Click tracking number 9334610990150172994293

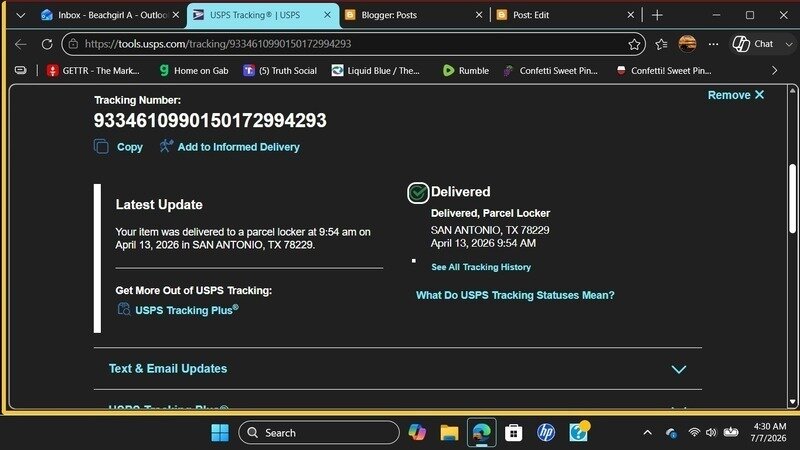click(210, 120)
